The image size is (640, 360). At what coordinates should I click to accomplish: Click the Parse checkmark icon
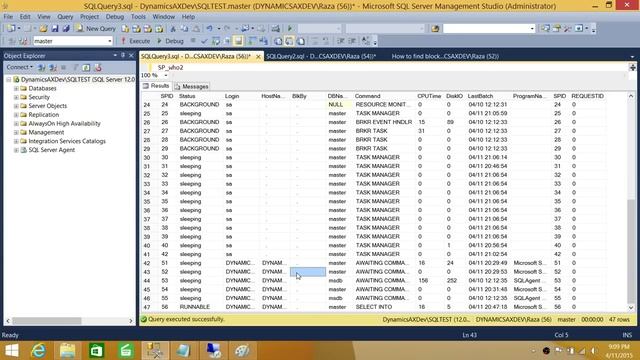pos(204,41)
